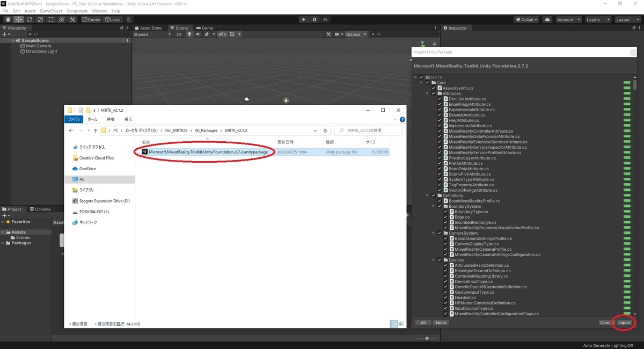Click the Project panel zoom slider
This screenshot has height=349, width=644.
coord(427,338)
